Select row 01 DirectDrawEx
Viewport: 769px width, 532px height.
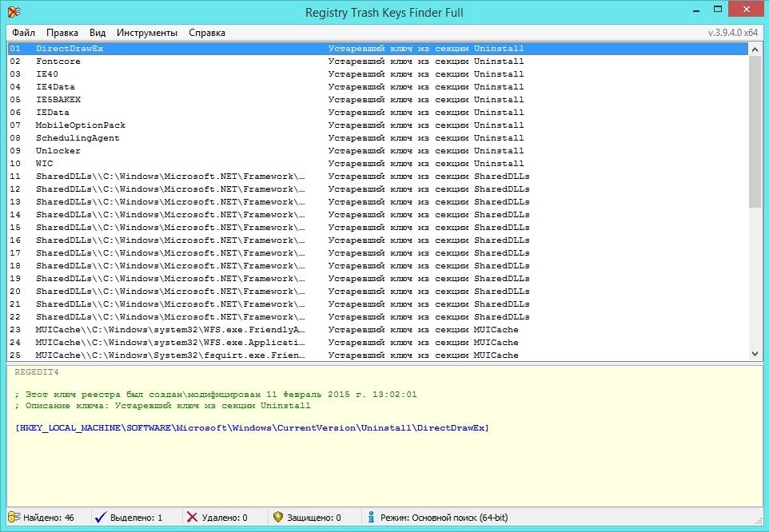[x=377, y=49]
